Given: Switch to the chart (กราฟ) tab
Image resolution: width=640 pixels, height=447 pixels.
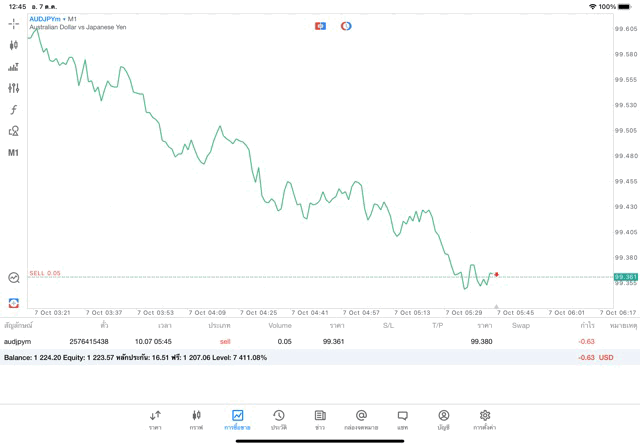Looking at the screenshot, I should click(x=196, y=419).
